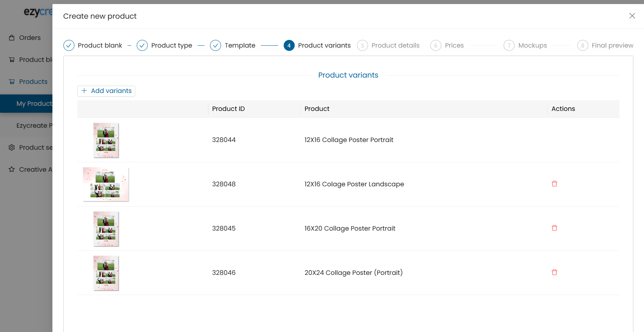The width and height of the screenshot is (644, 332).
Task: Select the Product variants step 4
Action: [x=289, y=45]
